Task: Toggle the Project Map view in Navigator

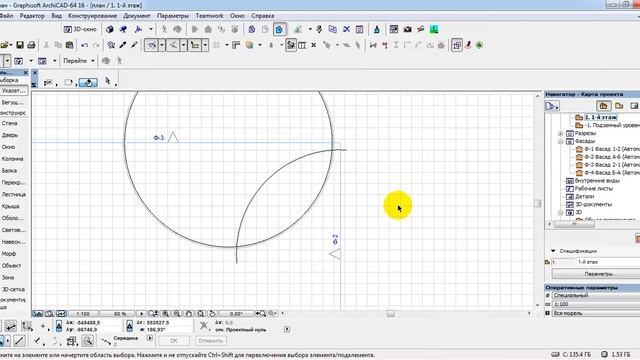Action: click(x=603, y=106)
